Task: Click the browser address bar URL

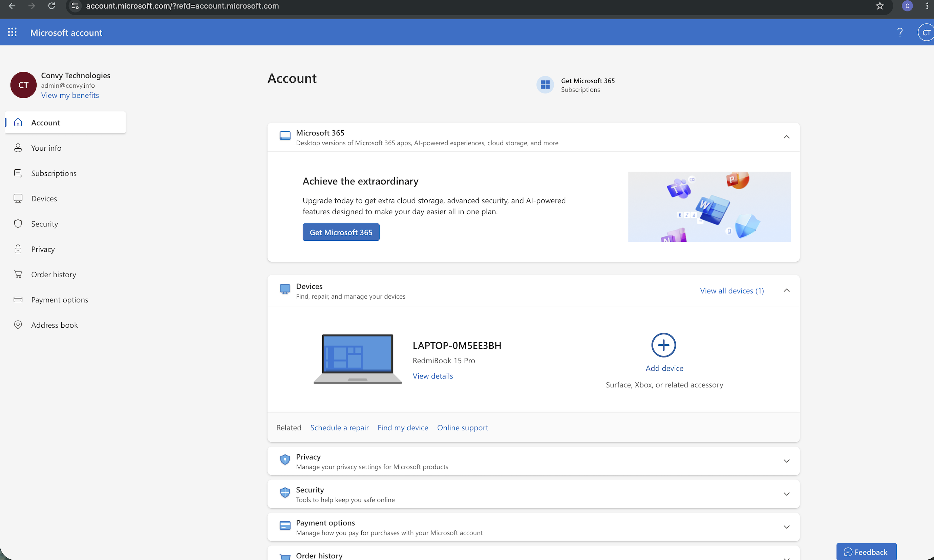Action: pos(182,6)
